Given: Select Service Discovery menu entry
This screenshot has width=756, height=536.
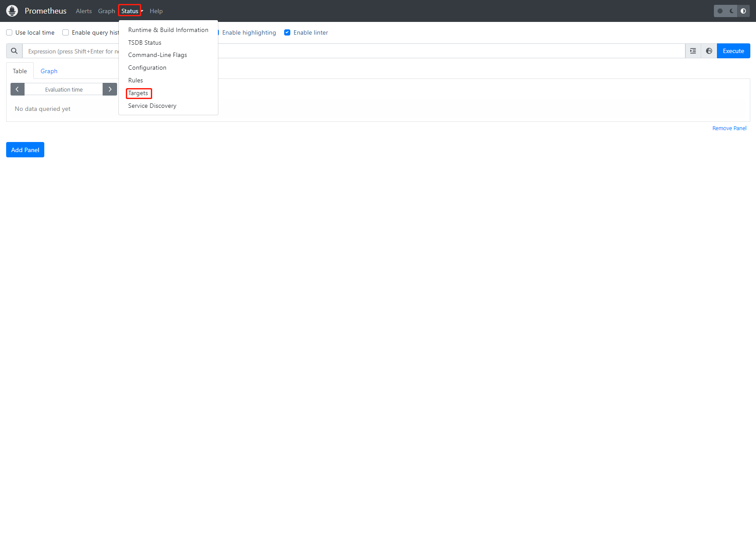Looking at the screenshot, I should [168, 106].
